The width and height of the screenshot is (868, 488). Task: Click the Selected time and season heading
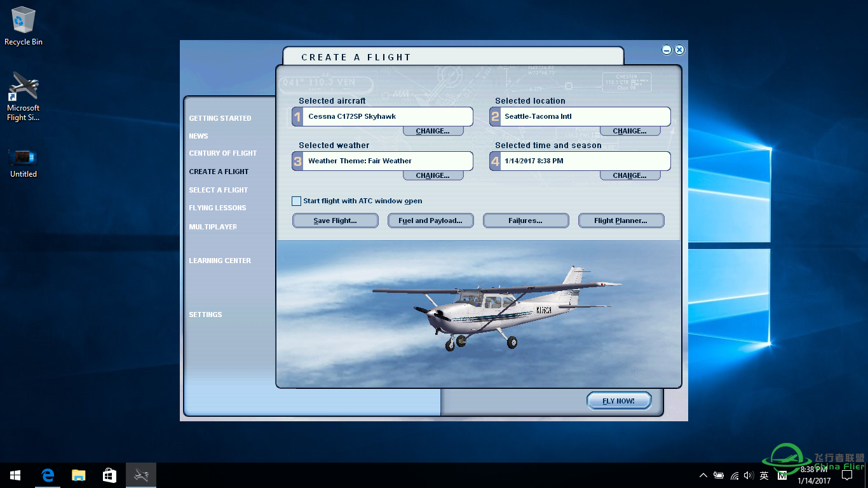[548, 146]
